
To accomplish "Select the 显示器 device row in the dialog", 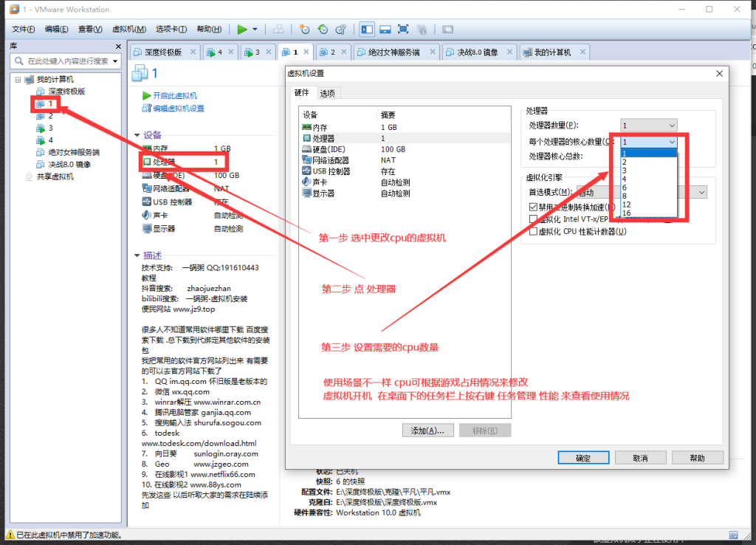I will [x=404, y=193].
